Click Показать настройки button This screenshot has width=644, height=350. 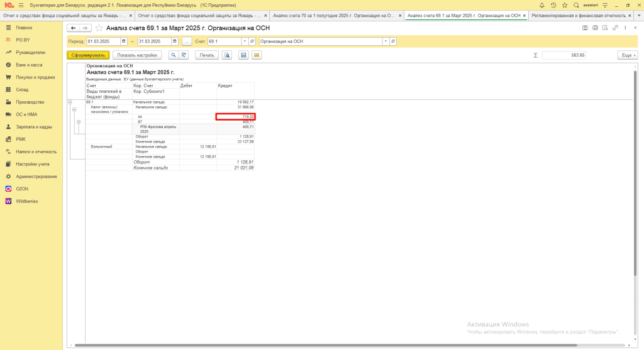(x=136, y=55)
